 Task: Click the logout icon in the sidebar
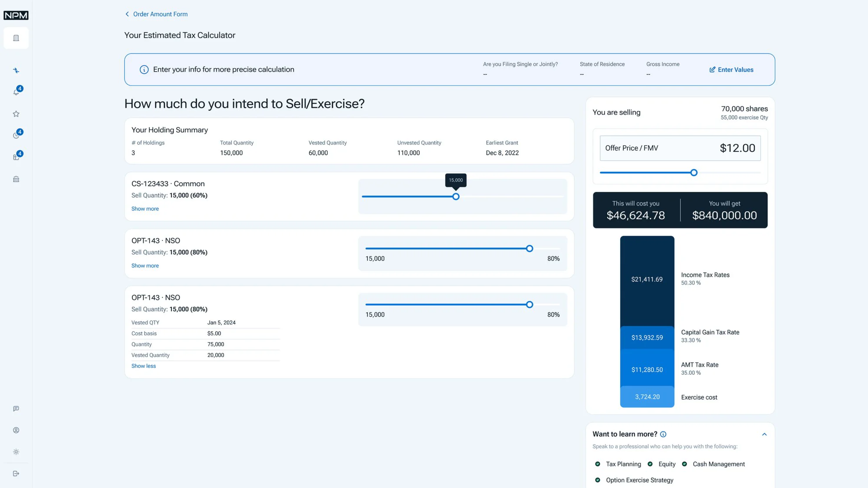16,474
